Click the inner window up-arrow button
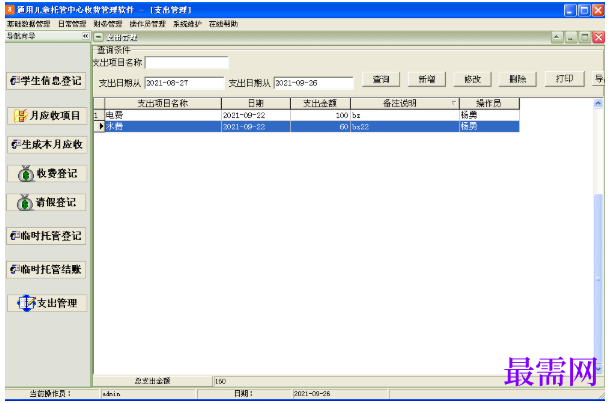Image resolution: width=616 pixels, height=403 pixels. pyautogui.click(x=557, y=37)
